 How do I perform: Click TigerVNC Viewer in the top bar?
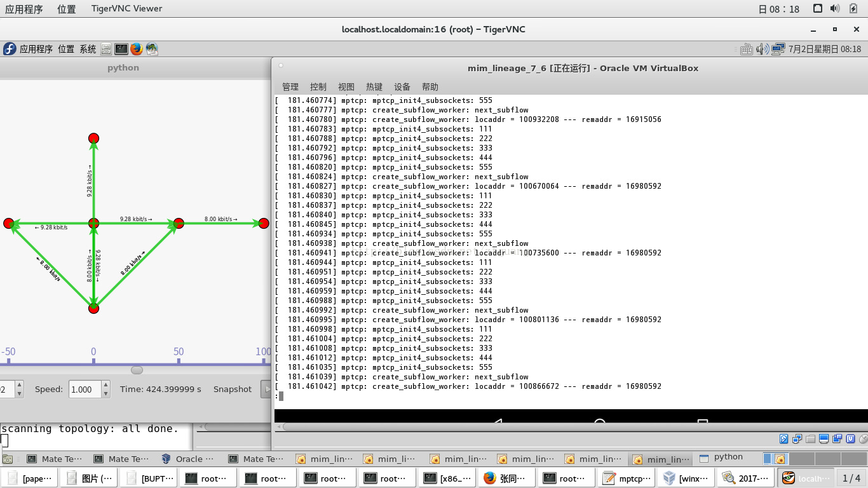pos(126,9)
